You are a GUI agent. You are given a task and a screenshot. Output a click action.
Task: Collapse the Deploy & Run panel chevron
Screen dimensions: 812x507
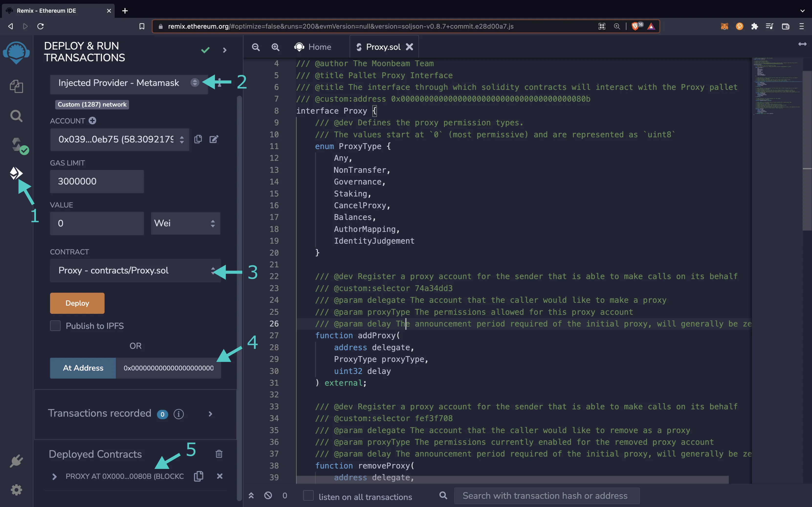pos(224,50)
